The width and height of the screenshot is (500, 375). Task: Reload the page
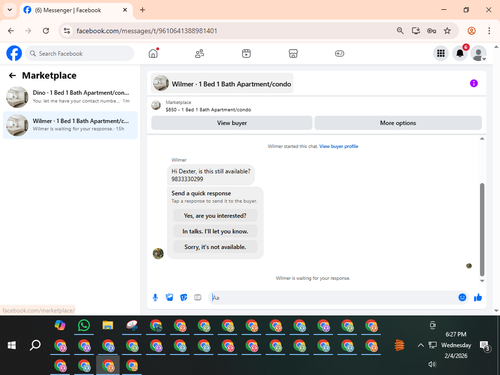[x=46, y=31]
